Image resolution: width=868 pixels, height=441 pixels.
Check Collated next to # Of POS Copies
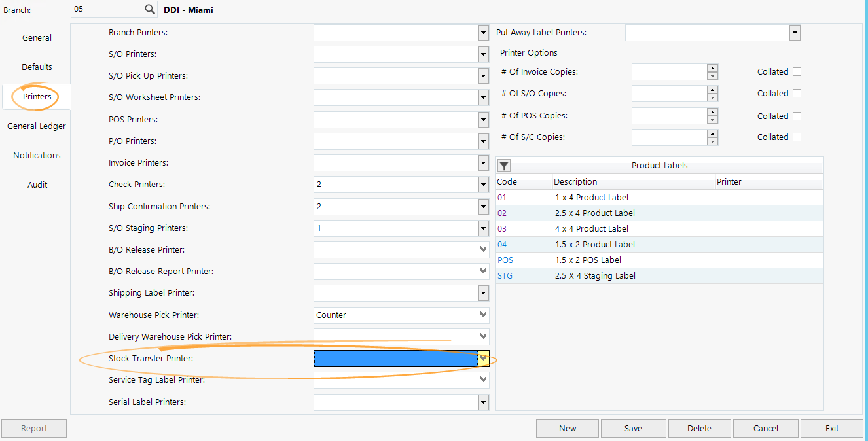[797, 116]
